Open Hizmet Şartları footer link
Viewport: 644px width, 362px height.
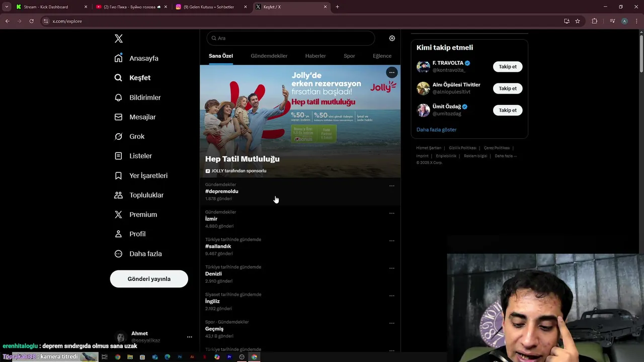click(x=429, y=148)
